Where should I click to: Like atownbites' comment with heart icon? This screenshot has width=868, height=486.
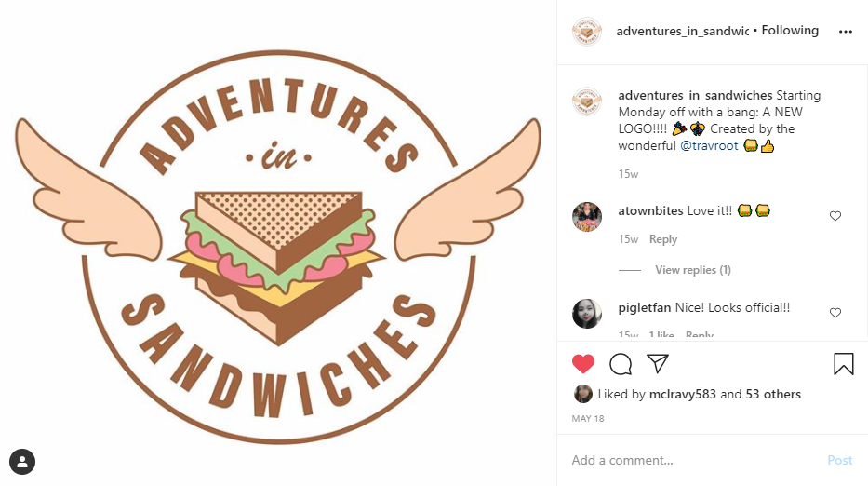click(835, 216)
